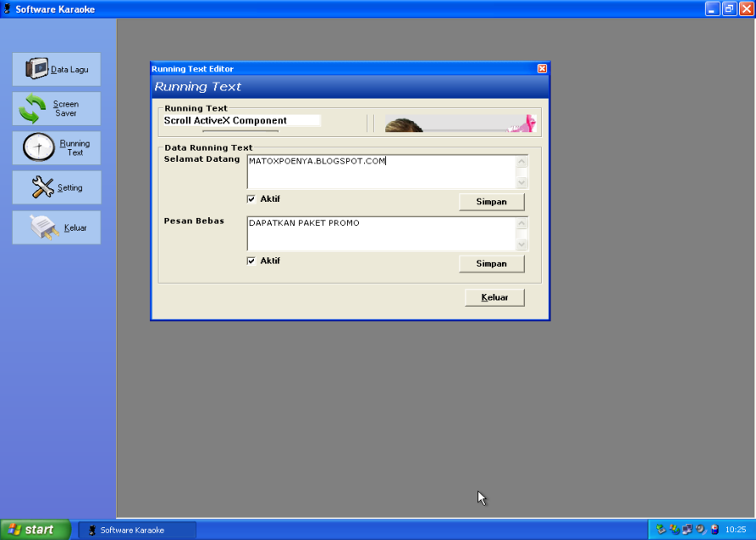Screen dimensions: 756x540
Task: Click the Keluar plug sidebar button
Action: (56, 227)
